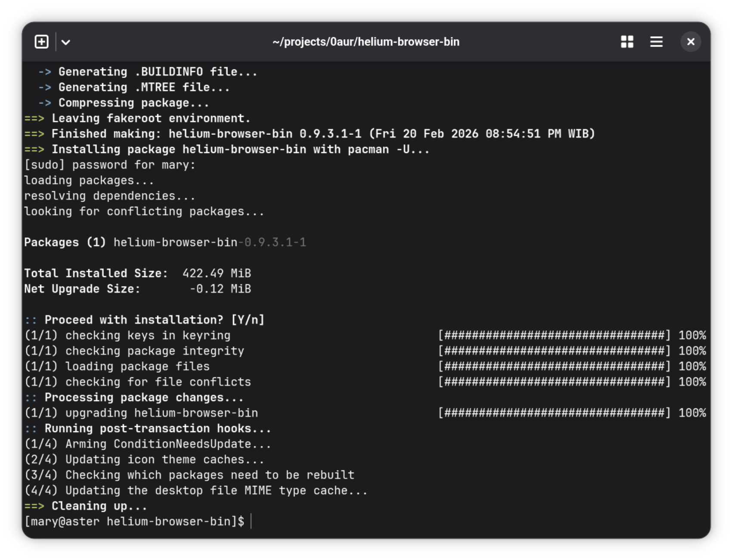Click the package version 0.9.3.1-1 text
The width and height of the screenshot is (732, 560).
pos(274,243)
